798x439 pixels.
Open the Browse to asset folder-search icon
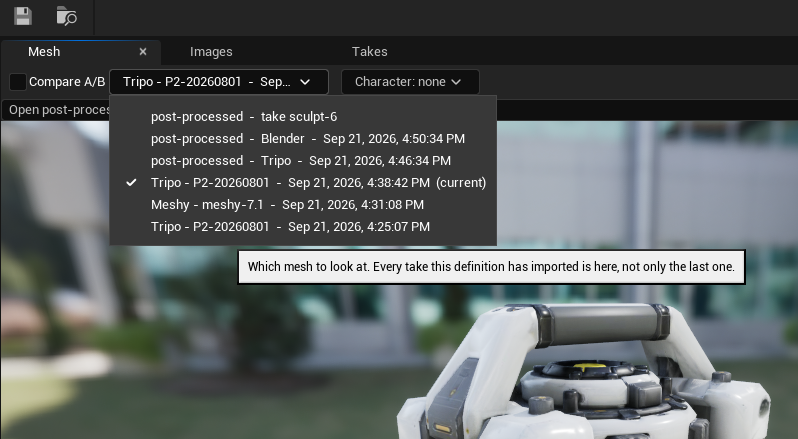pos(67,16)
